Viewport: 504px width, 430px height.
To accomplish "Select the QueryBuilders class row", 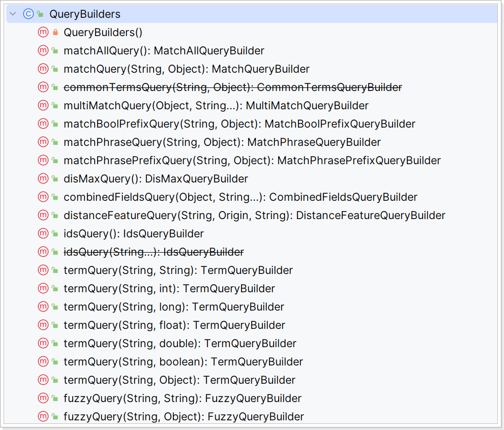I will 252,14.
